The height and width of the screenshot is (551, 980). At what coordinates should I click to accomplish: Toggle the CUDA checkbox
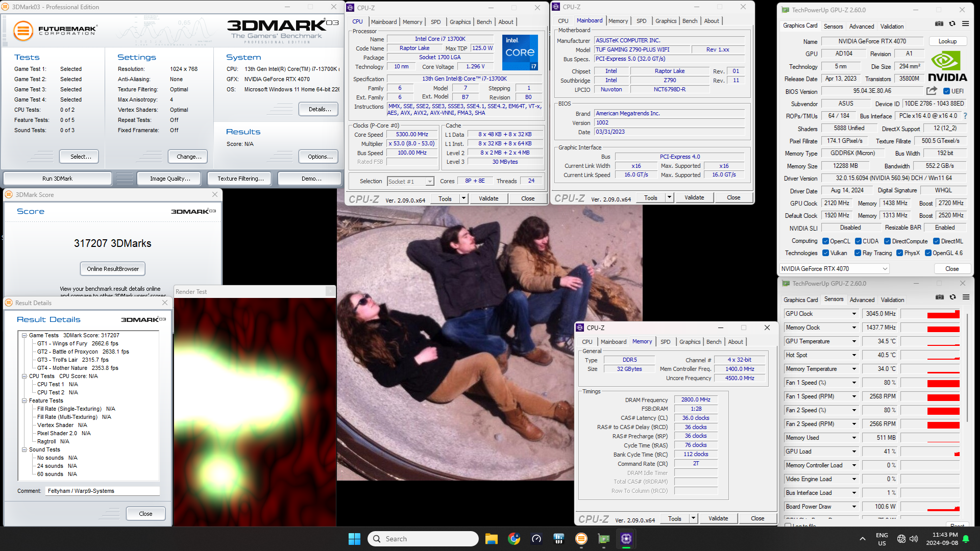coord(859,241)
